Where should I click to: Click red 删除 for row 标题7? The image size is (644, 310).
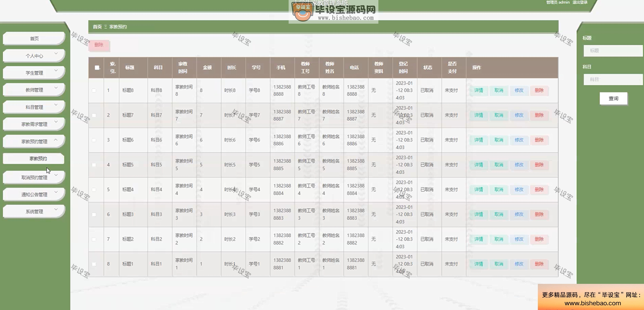click(539, 115)
